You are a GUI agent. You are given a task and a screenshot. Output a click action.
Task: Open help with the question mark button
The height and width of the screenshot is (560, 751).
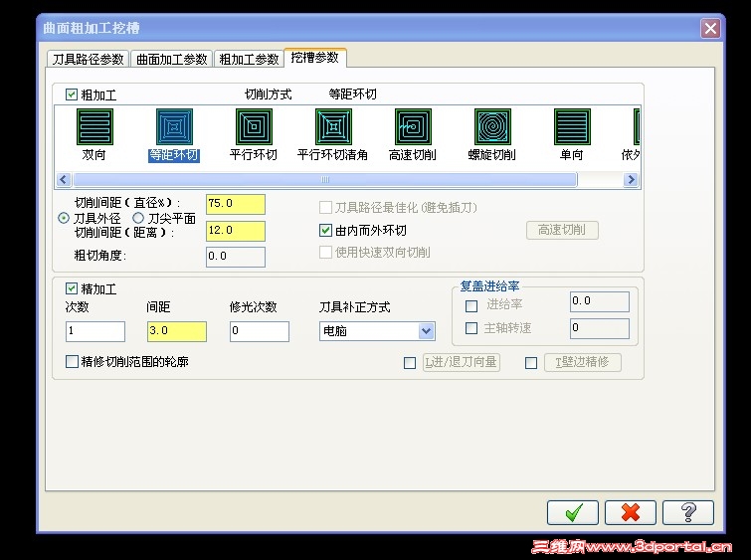tap(688, 512)
